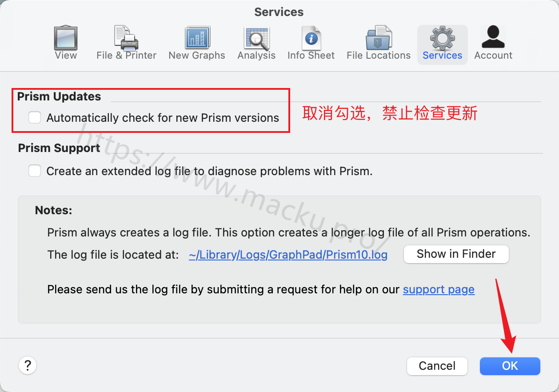Open the Info Sheet icon

(311, 38)
